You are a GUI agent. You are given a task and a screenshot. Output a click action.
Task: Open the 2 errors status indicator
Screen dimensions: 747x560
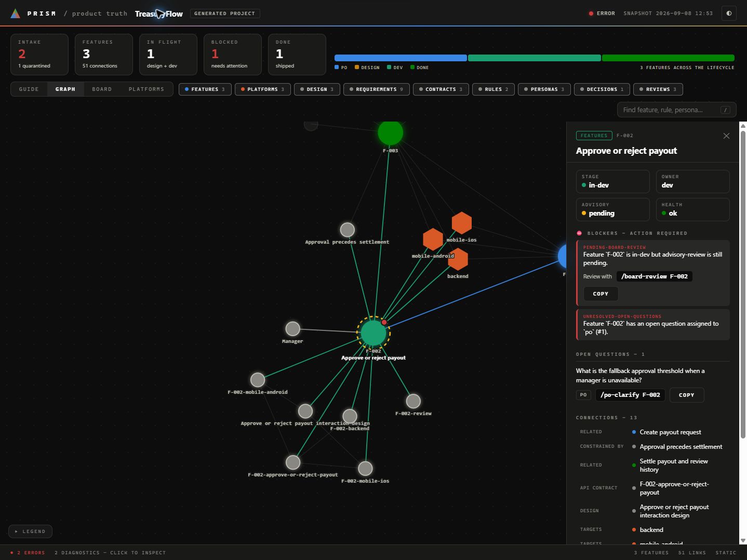28,553
